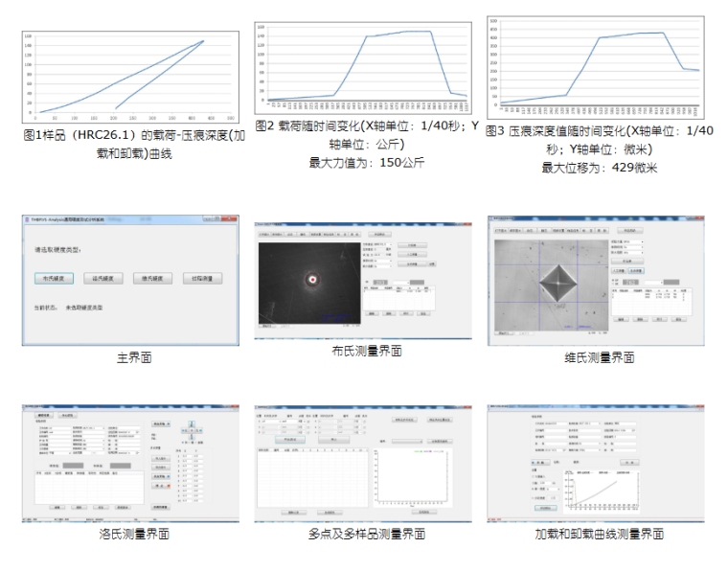The width and height of the screenshot is (728, 571).
Task: Select the 洛氏硬度 hardness type button
Action: pyautogui.click(x=105, y=279)
